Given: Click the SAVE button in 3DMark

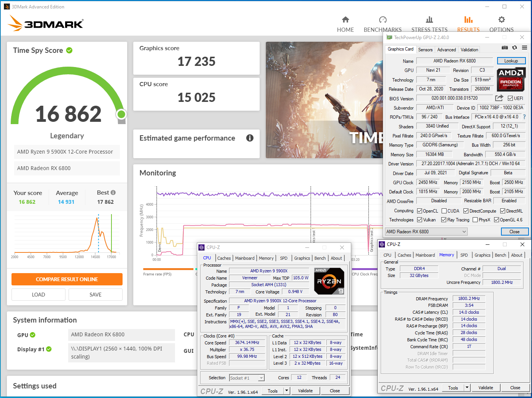Looking at the screenshot, I should point(95,295).
